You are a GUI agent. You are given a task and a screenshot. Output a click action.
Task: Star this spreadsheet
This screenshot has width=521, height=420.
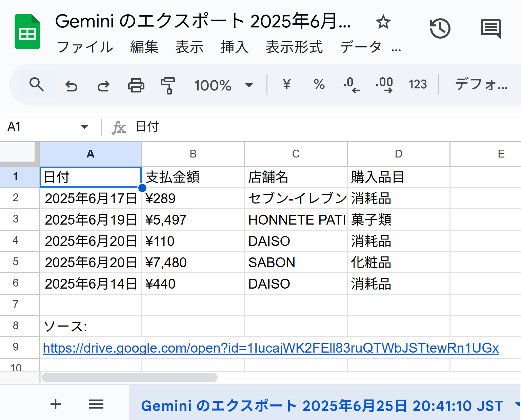[383, 22]
